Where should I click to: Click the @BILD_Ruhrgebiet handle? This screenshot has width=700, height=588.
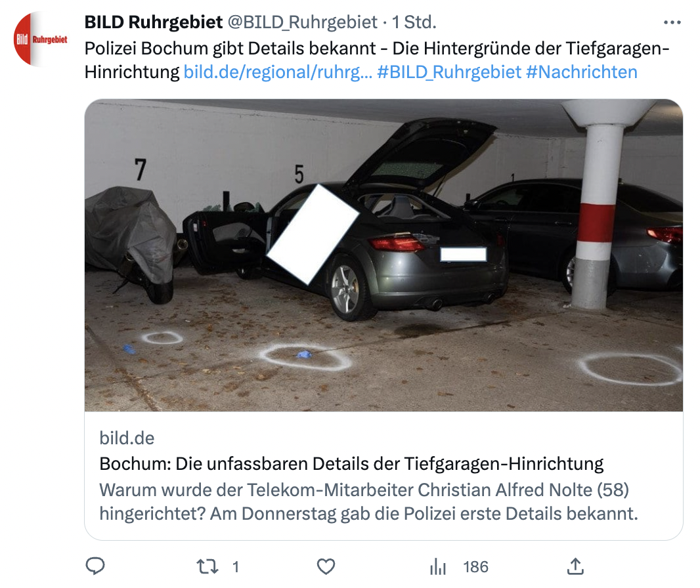(x=303, y=22)
